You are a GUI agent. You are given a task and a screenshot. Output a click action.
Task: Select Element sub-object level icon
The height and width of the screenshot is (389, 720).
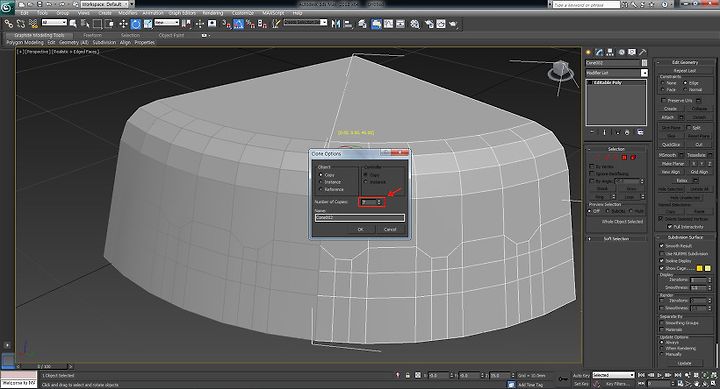[x=633, y=158]
